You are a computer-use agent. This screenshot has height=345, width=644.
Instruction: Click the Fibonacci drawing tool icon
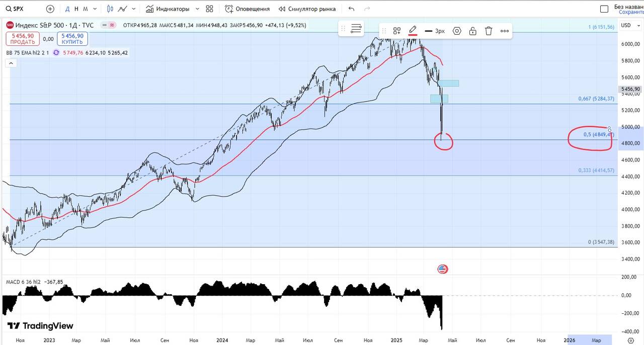pos(356,29)
